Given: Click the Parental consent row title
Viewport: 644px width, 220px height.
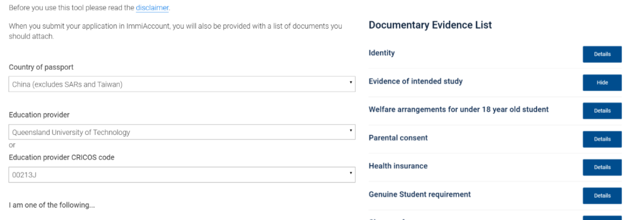Looking at the screenshot, I should coord(398,137).
